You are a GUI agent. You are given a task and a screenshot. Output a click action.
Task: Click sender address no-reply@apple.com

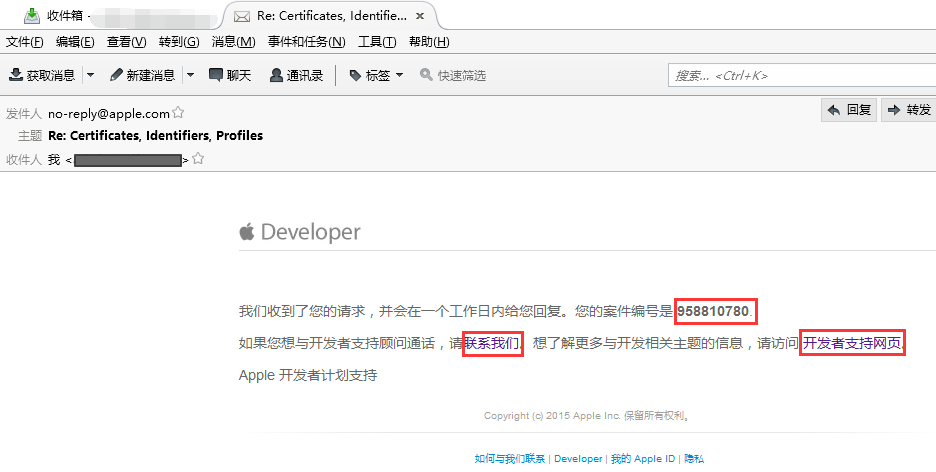109,113
